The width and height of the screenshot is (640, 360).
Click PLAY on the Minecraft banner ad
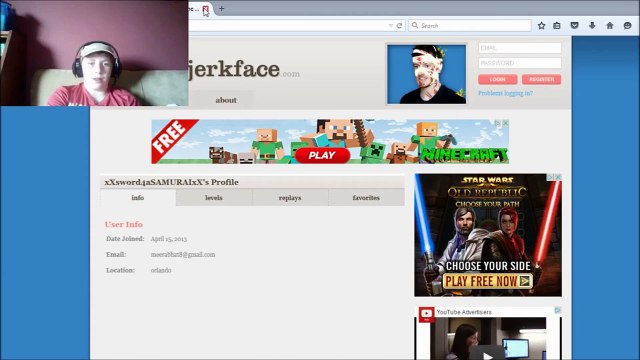coord(322,156)
